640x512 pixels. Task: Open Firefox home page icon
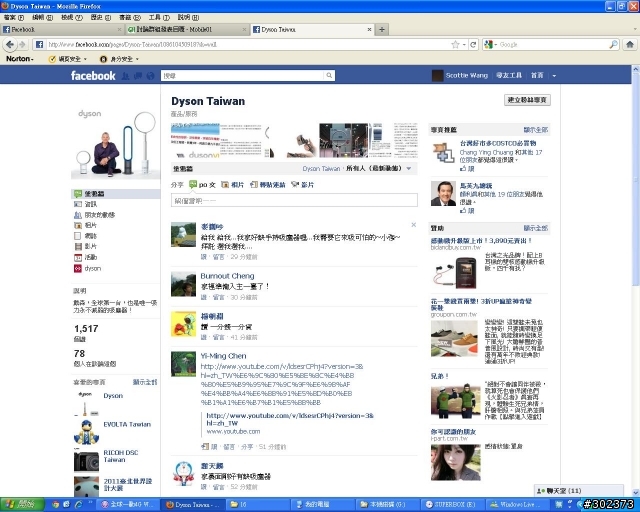[630, 45]
